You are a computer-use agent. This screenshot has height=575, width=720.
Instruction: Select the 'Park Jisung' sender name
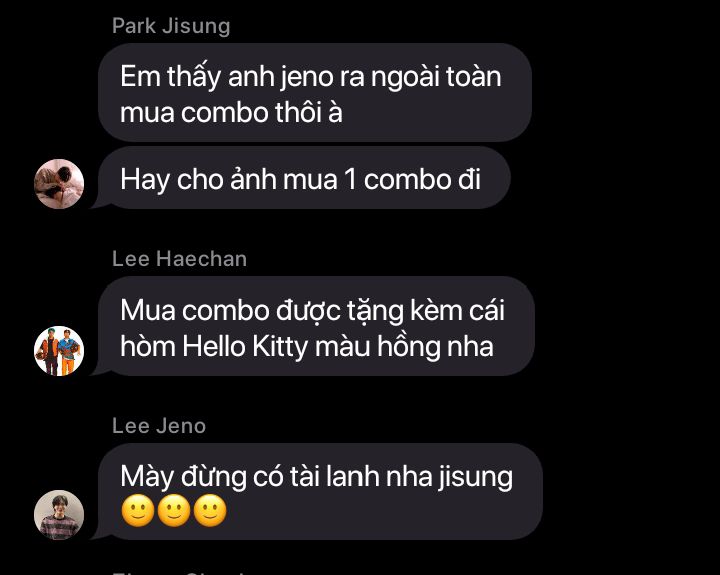click(x=171, y=26)
